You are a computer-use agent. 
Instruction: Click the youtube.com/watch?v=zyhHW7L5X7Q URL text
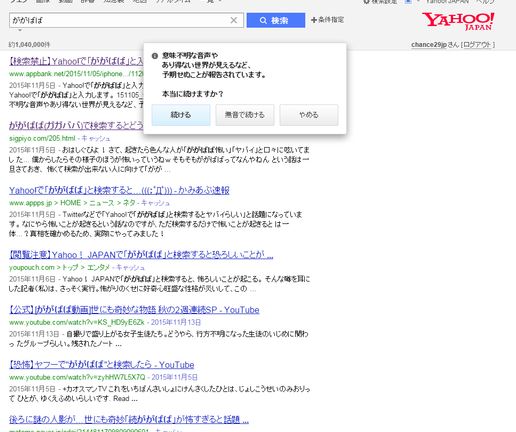click(x=77, y=377)
